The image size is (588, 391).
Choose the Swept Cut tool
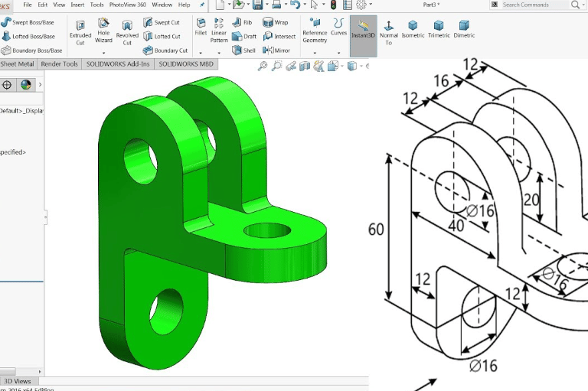(x=162, y=22)
